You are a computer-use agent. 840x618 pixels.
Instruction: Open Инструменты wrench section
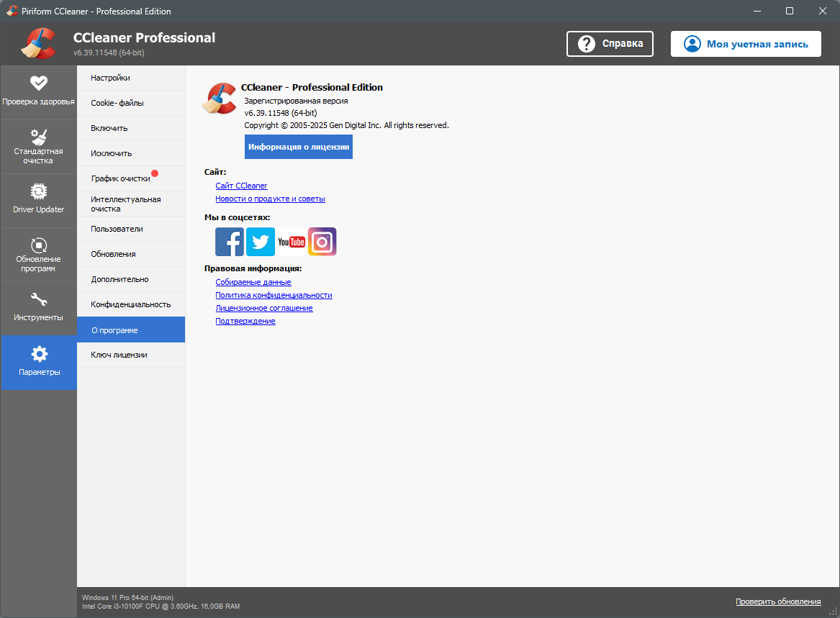[39, 309]
